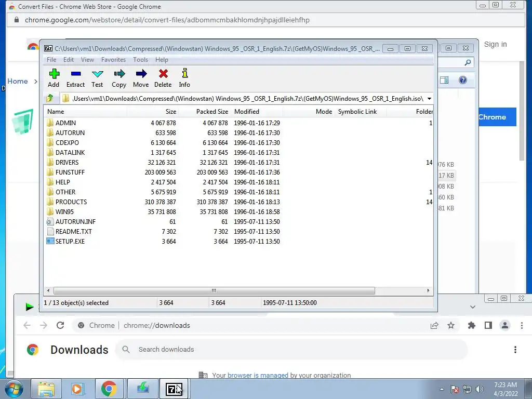Bookmark the downloads page with star icon
Viewport: 532px width, 399px height.
[x=451, y=325]
